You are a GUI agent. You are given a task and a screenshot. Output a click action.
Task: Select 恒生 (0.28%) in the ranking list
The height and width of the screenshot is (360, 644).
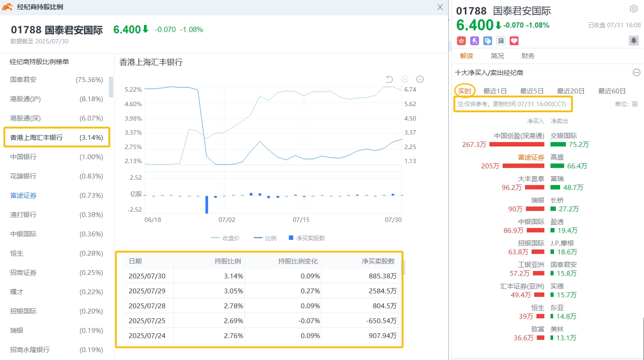click(57, 253)
